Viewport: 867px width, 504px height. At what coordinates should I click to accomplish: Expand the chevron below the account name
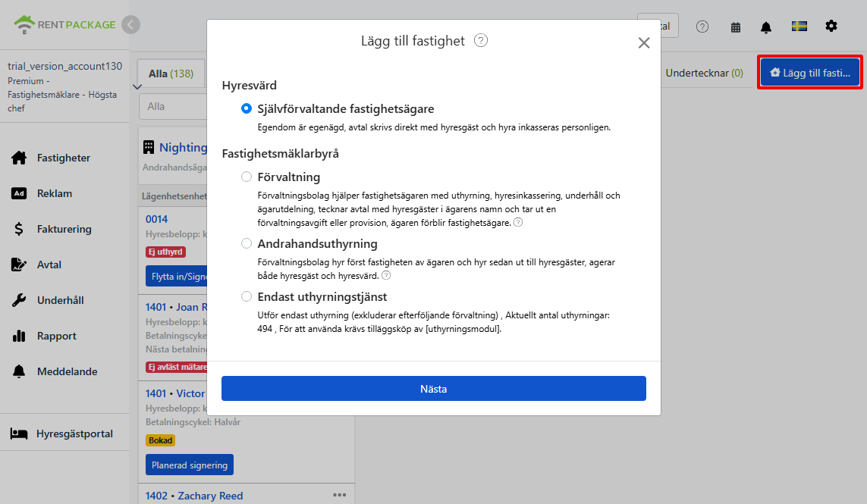point(137,86)
